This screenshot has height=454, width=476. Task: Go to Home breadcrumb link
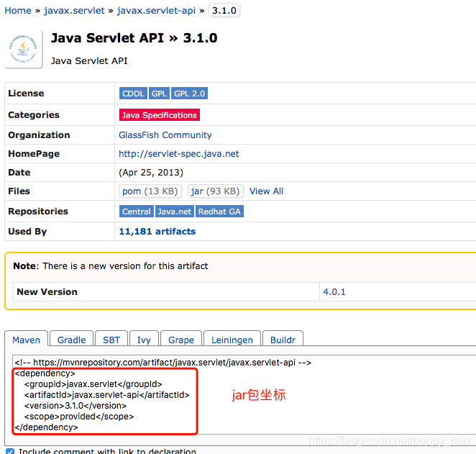click(x=18, y=11)
